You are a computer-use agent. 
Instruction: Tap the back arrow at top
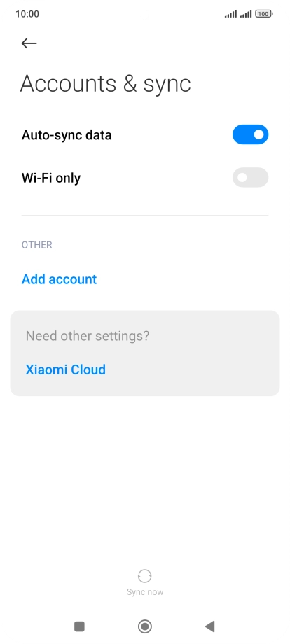click(x=29, y=43)
